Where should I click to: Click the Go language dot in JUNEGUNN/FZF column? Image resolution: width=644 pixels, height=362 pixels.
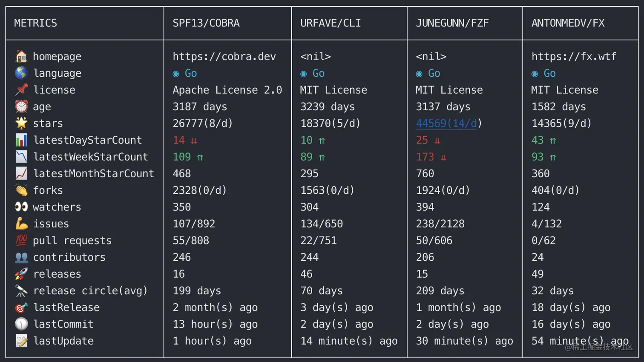coord(419,74)
